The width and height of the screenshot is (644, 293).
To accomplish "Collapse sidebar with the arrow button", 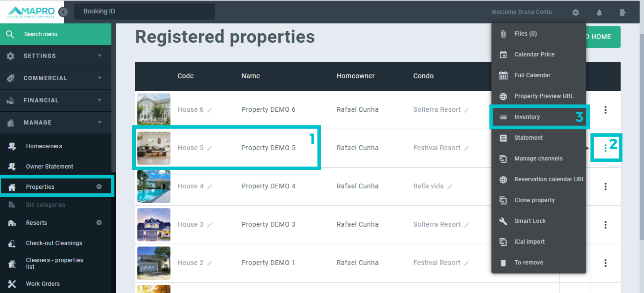I will pos(63,12).
